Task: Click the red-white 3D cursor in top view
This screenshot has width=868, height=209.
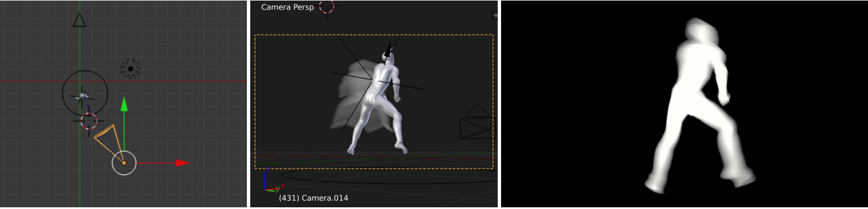Action: coord(89,120)
